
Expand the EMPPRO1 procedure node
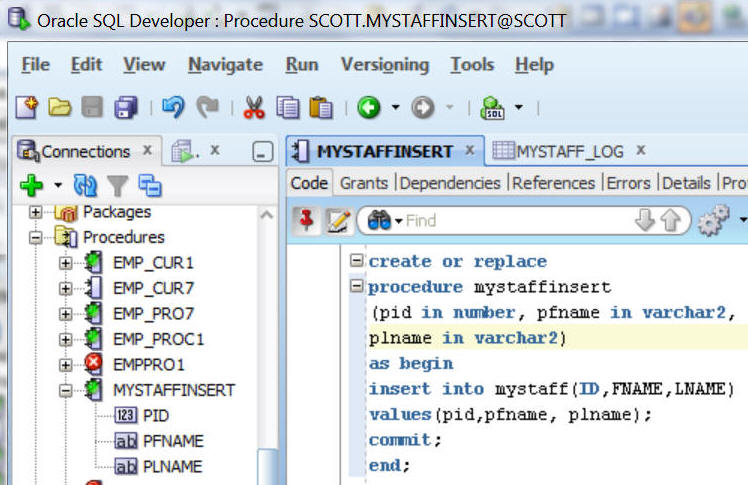(x=66, y=365)
